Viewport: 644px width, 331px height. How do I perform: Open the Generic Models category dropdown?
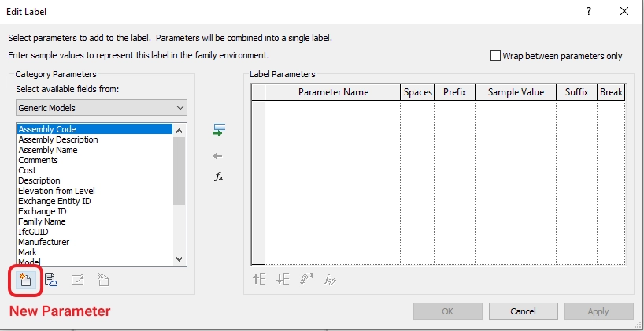point(101,107)
